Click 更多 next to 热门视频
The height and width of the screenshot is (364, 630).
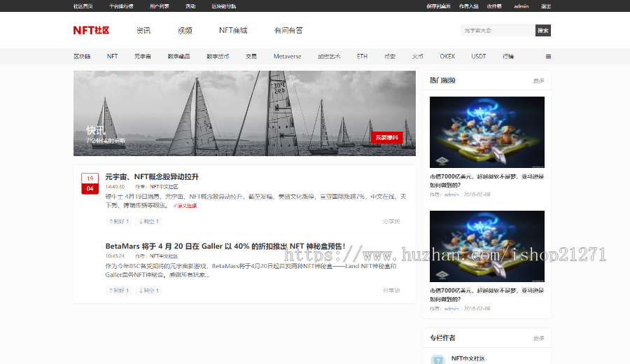538,80
